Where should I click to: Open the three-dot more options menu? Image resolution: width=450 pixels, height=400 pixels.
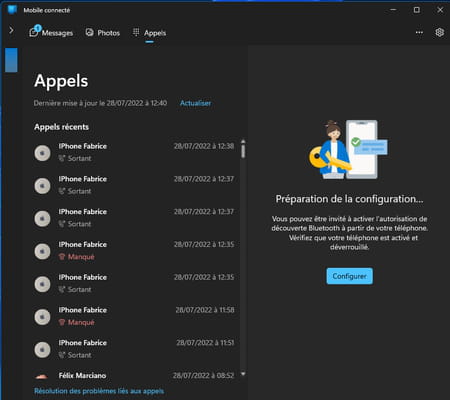[419, 32]
